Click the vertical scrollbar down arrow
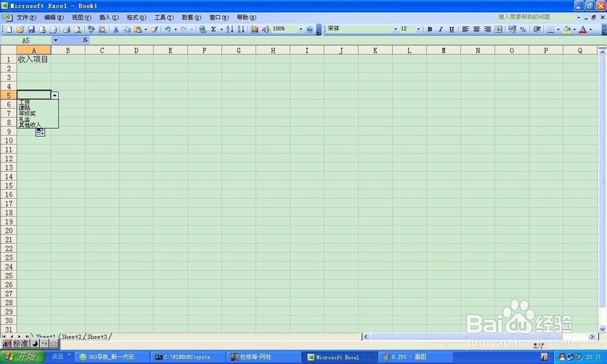Image resolution: width=607 pixels, height=364 pixels. [x=602, y=329]
